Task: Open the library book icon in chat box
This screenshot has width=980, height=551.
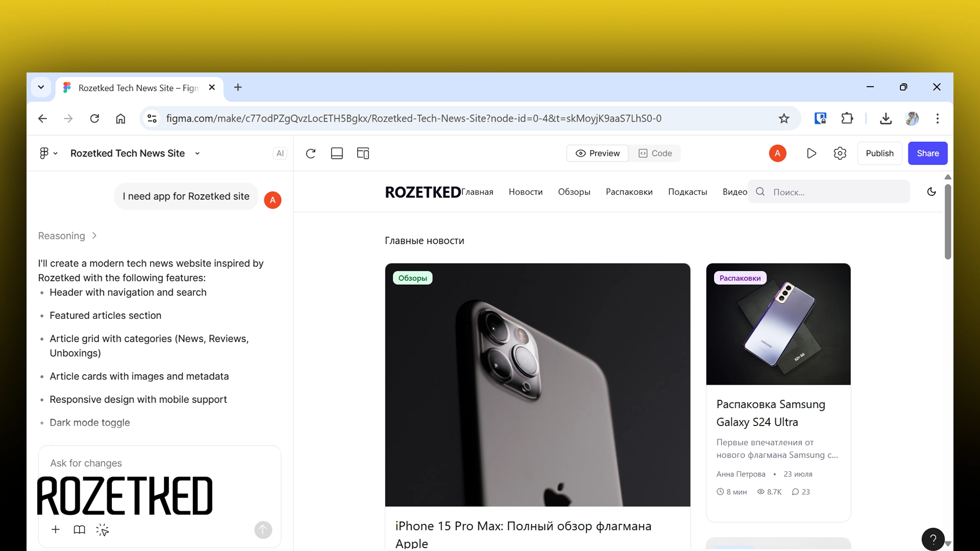Action: [x=79, y=530]
